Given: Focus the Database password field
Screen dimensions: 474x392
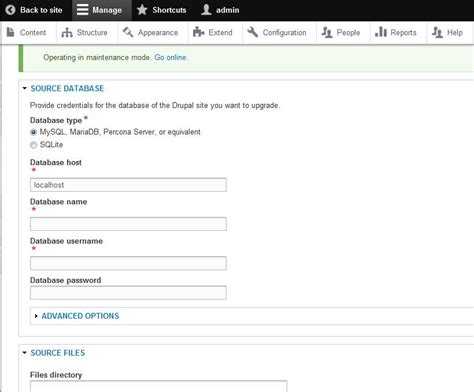Looking at the screenshot, I should [128, 293].
